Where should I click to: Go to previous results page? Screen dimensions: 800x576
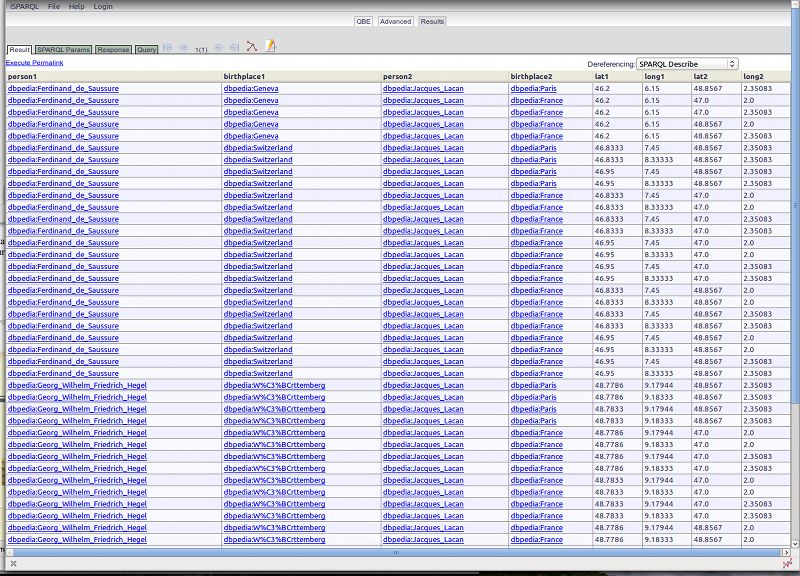(184, 47)
